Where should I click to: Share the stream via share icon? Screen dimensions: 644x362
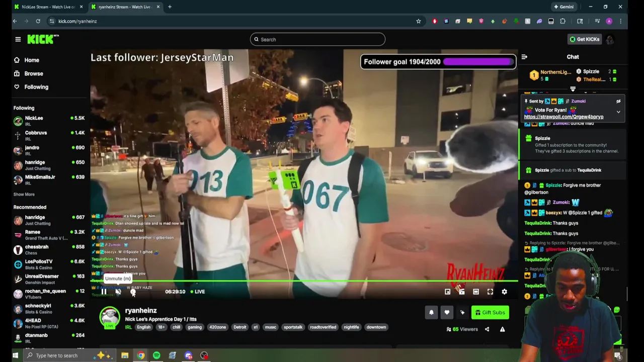click(487, 329)
